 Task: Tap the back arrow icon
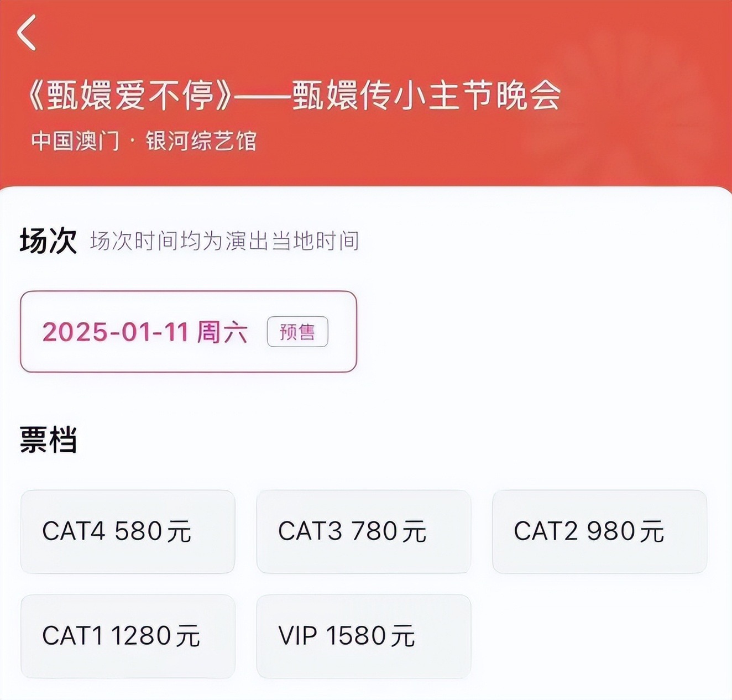tap(27, 33)
